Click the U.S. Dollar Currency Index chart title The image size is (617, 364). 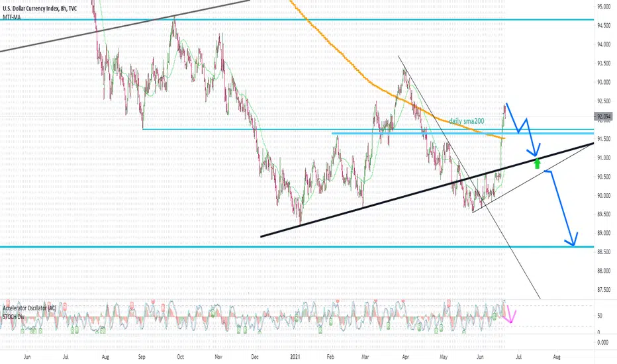pyautogui.click(x=40, y=9)
